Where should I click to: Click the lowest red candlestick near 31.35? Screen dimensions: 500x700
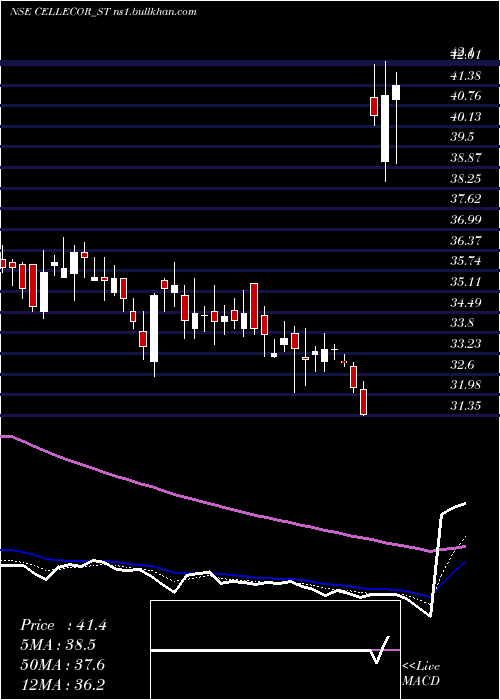click(x=363, y=402)
